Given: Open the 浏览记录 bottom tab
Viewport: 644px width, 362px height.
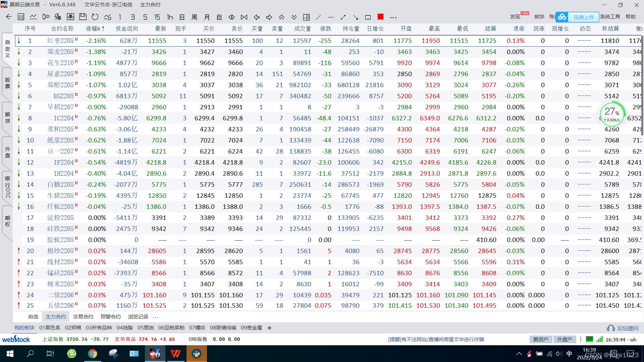Looking at the screenshot, I should (138, 317).
